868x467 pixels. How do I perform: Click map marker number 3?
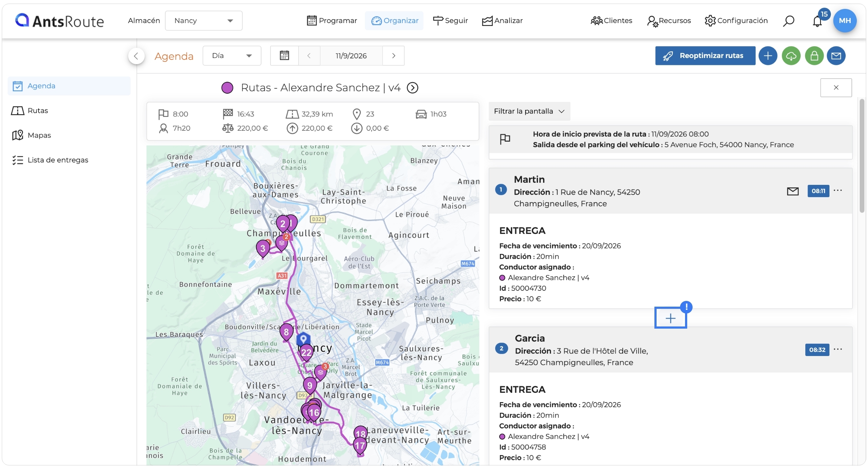point(263,249)
